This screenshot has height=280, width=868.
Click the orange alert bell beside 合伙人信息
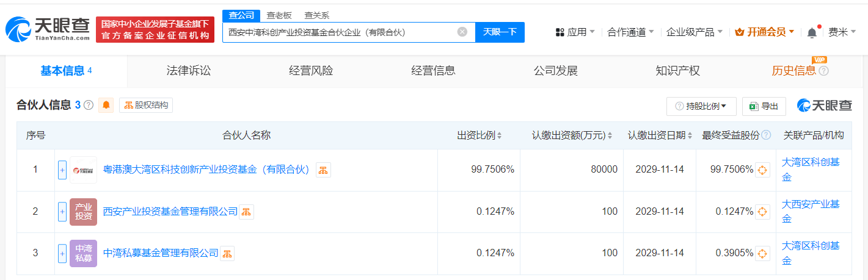[x=107, y=106]
